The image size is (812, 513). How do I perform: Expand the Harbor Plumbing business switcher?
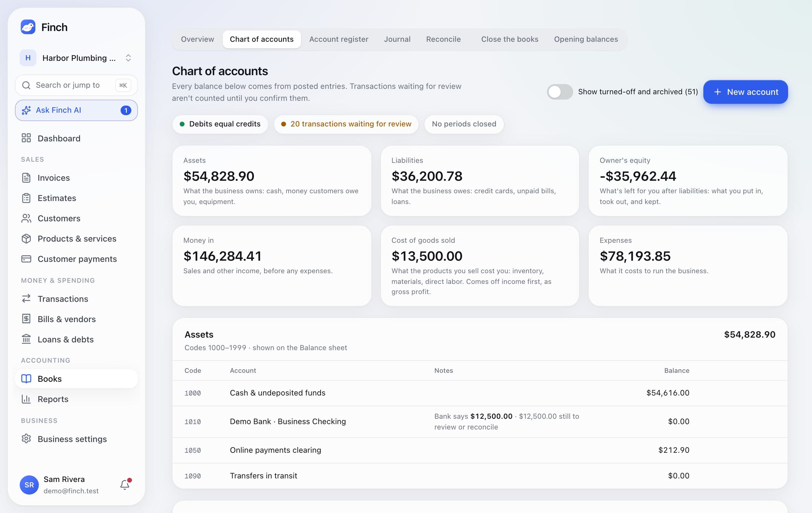click(x=76, y=58)
